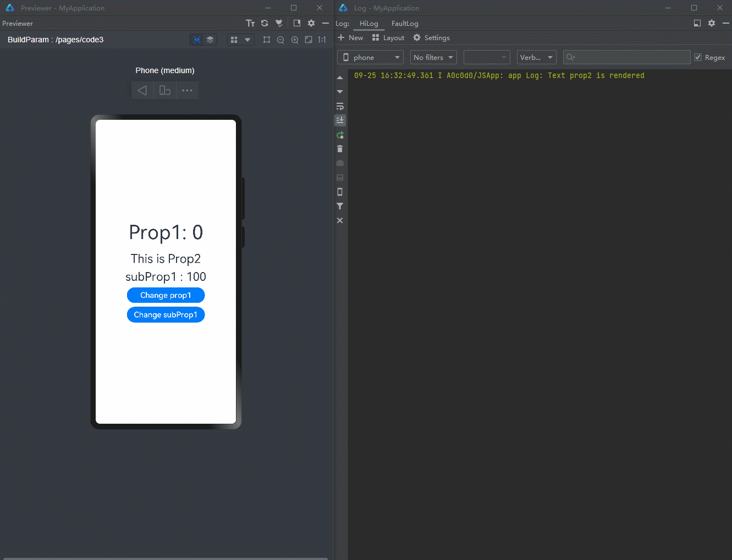Click the soft-wrap icon in log sidebar
Image resolution: width=732 pixels, height=560 pixels.
point(340,106)
